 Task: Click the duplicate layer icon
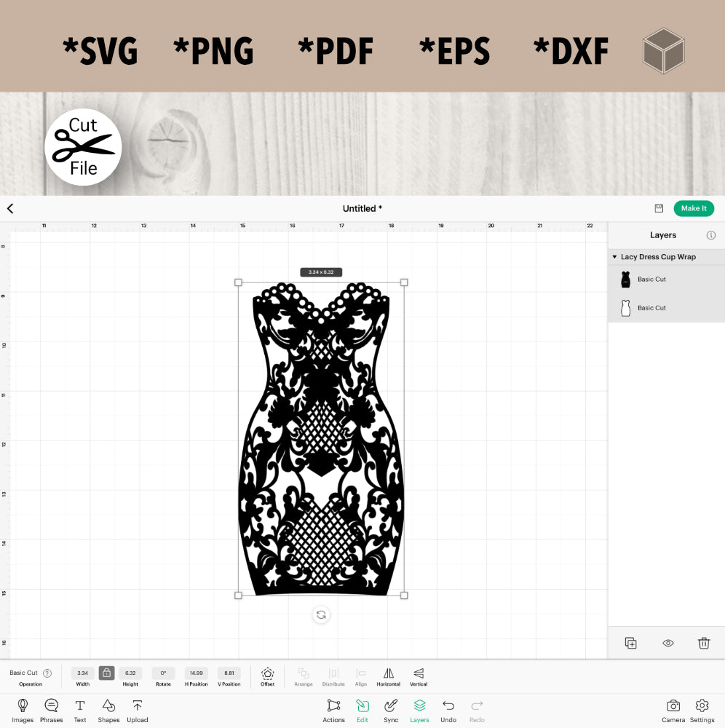(x=630, y=643)
